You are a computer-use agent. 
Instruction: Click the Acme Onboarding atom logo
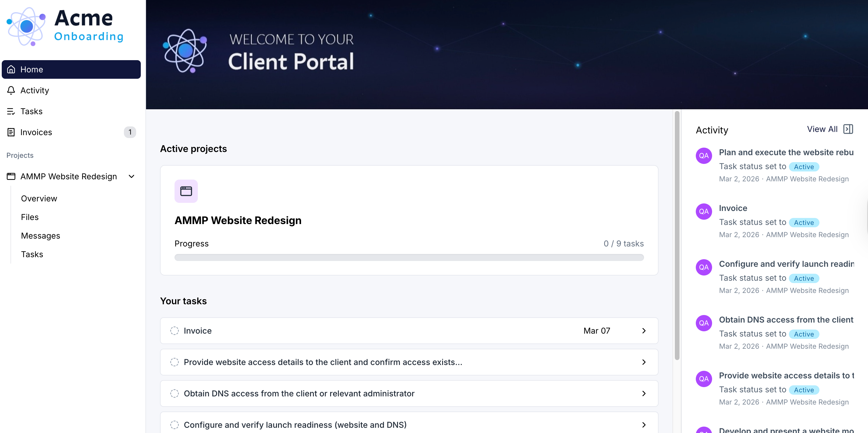click(x=26, y=26)
